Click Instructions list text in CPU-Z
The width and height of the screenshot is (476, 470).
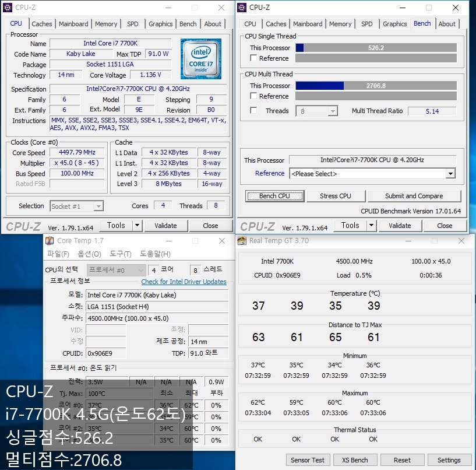(x=139, y=124)
